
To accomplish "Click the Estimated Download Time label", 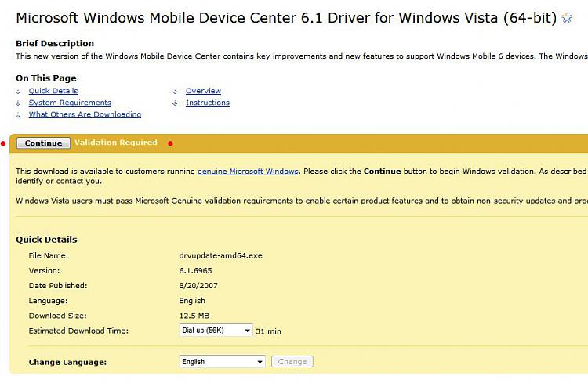I will [78, 331].
